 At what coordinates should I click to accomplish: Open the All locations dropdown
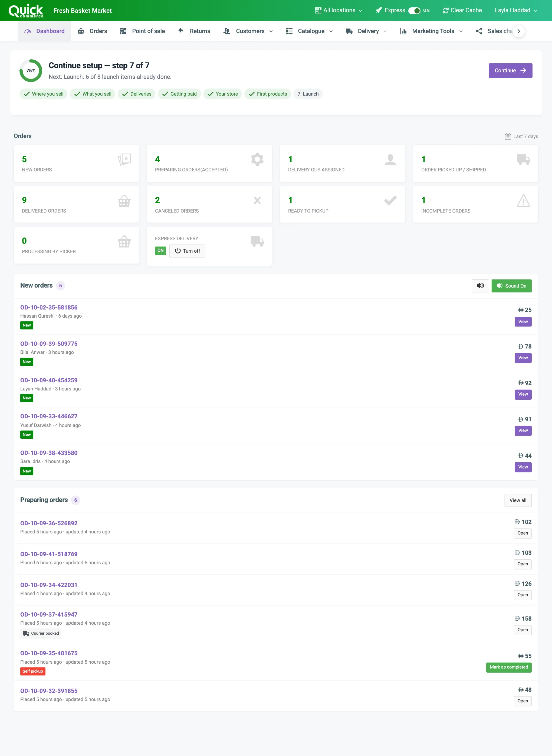(x=339, y=10)
